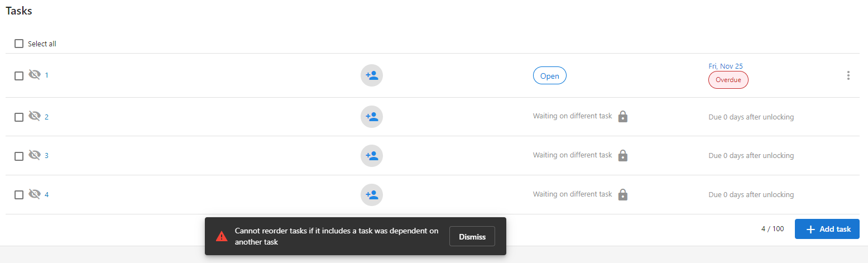Tick the checkbox for task 2
868x263 pixels.
[x=19, y=117]
